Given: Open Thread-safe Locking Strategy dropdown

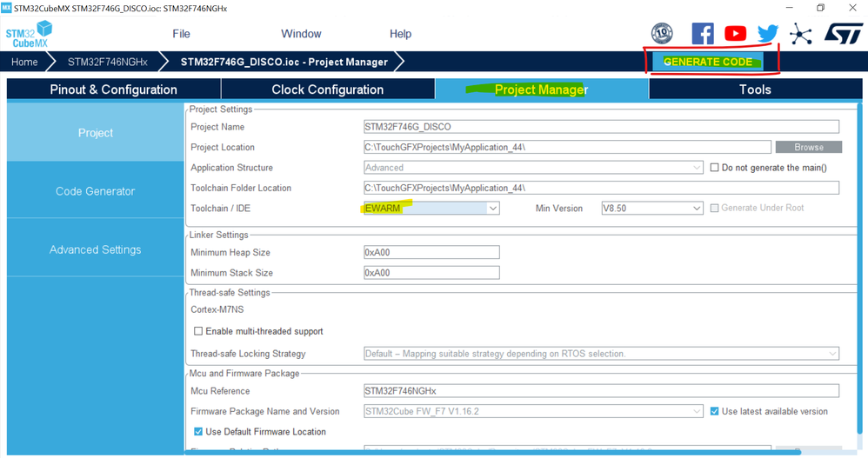Looking at the screenshot, I should (x=601, y=354).
